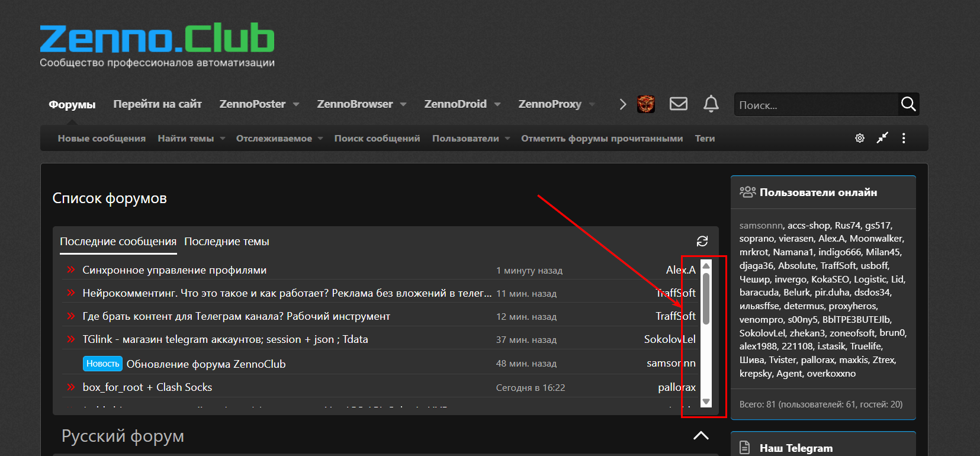The width and height of the screenshot is (980, 456).
Task: Open the Теги link
Action: [x=705, y=139]
